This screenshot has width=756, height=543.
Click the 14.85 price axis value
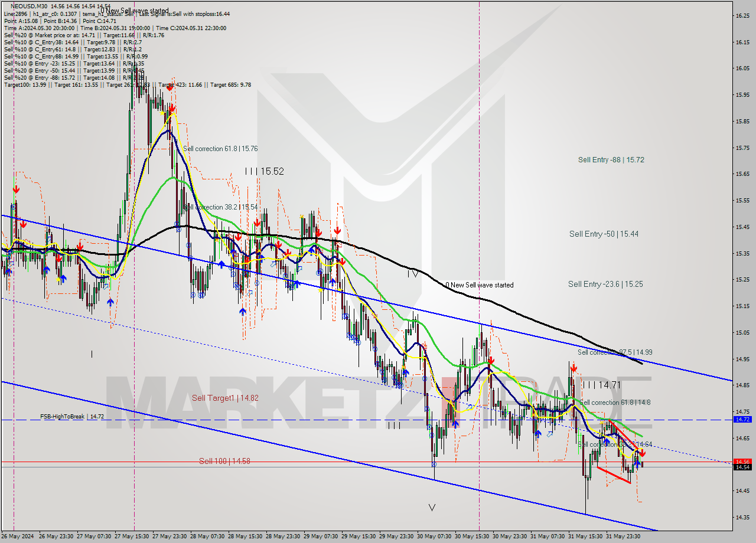(743, 385)
